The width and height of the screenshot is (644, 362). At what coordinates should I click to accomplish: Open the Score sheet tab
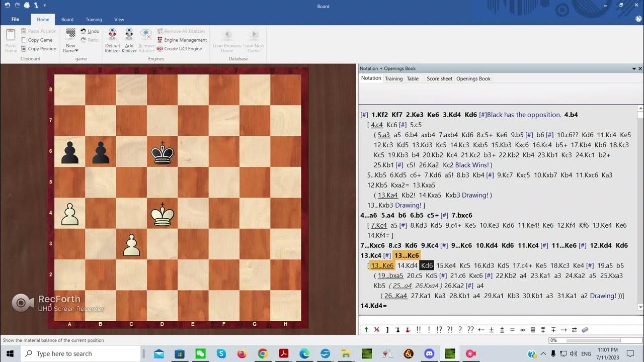(440, 79)
